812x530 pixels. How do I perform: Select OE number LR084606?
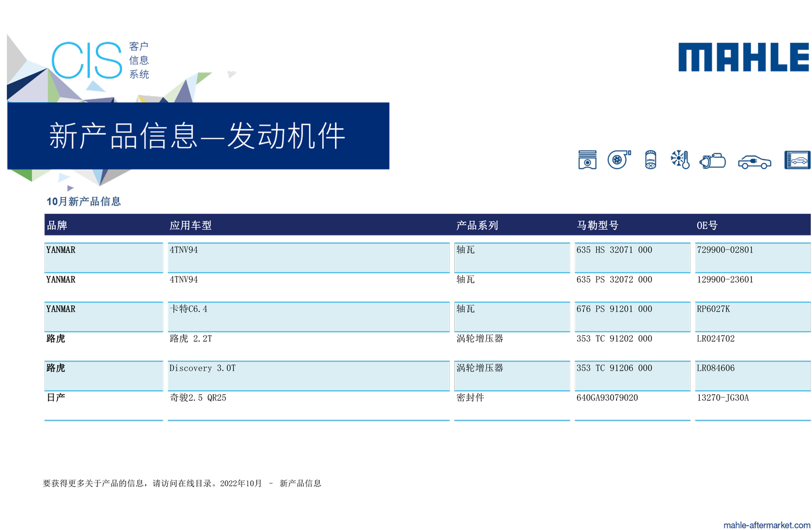tap(716, 368)
